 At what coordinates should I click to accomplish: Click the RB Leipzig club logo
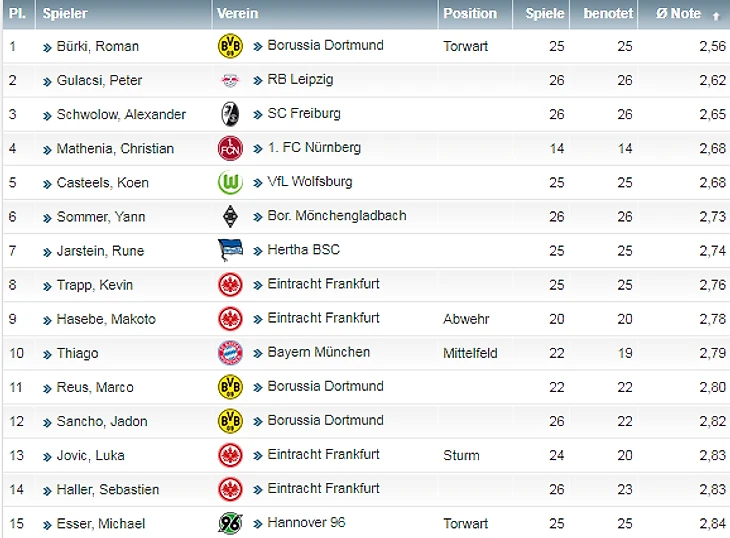230,80
